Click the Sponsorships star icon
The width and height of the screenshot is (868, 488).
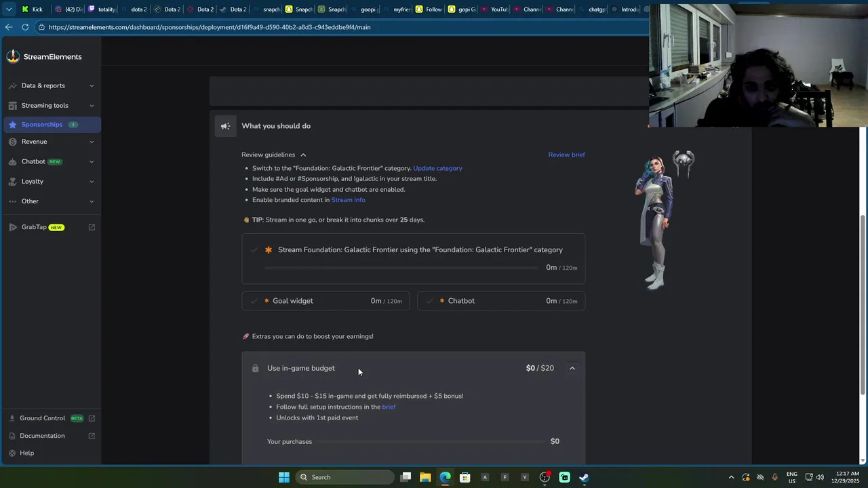click(x=12, y=125)
